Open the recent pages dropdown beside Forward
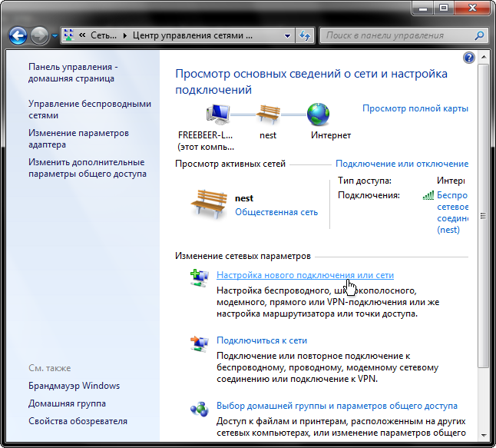 coord(55,36)
